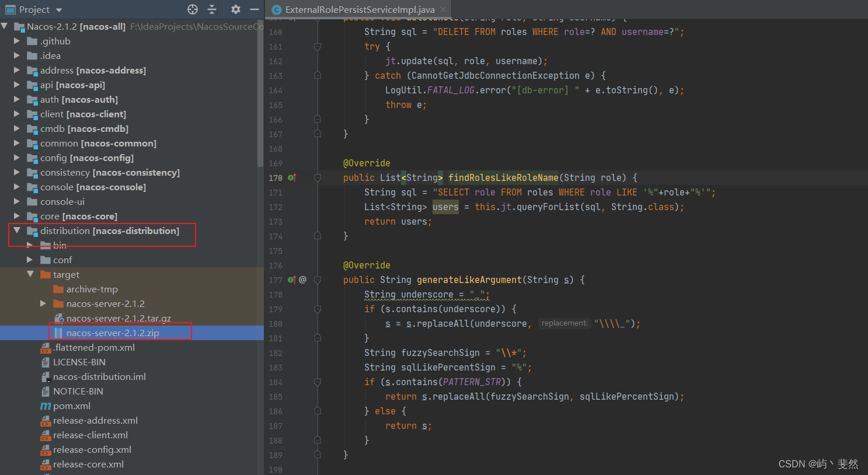Select nacos-distribution.iml file

(99, 376)
